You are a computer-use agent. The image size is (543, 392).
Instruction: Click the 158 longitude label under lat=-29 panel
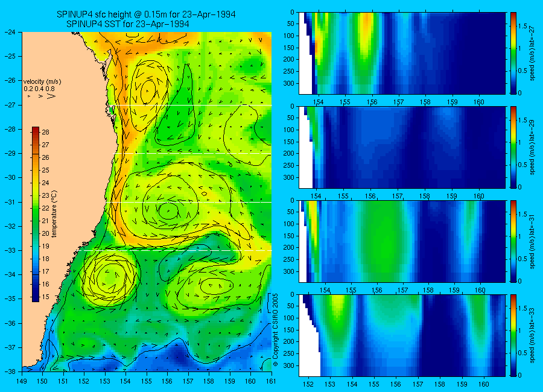coord(425,196)
